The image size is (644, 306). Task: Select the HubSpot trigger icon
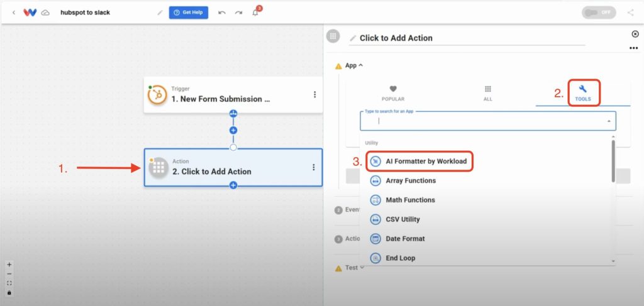pyautogui.click(x=157, y=95)
